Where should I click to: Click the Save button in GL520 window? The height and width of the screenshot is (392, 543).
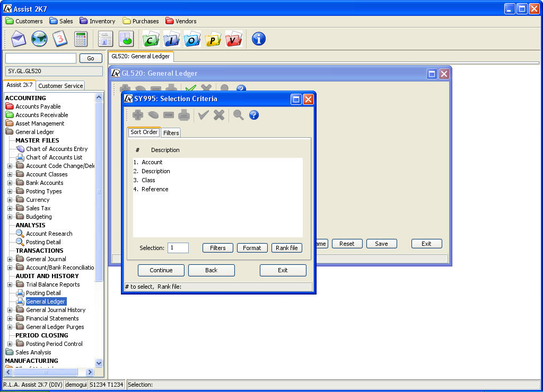point(382,244)
